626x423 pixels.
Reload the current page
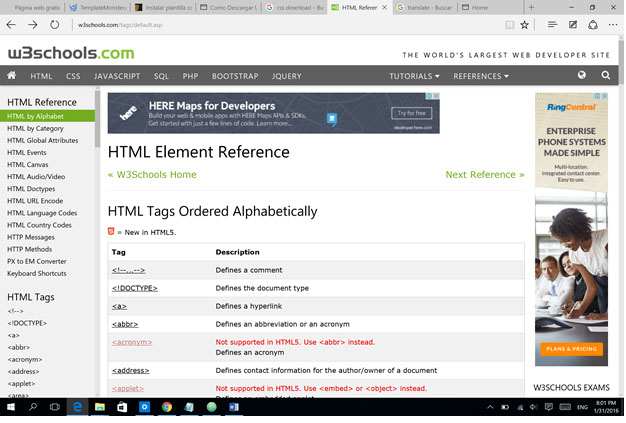click(55, 25)
